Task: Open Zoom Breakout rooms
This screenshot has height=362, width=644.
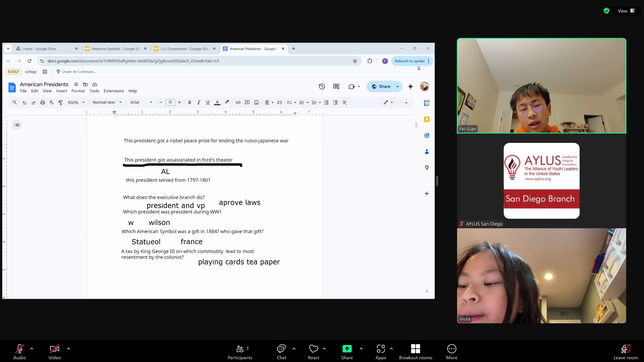Action: pos(416,352)
